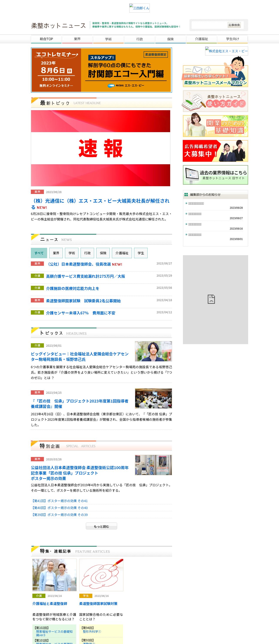Filter news by 行政

tap(87, 253)
